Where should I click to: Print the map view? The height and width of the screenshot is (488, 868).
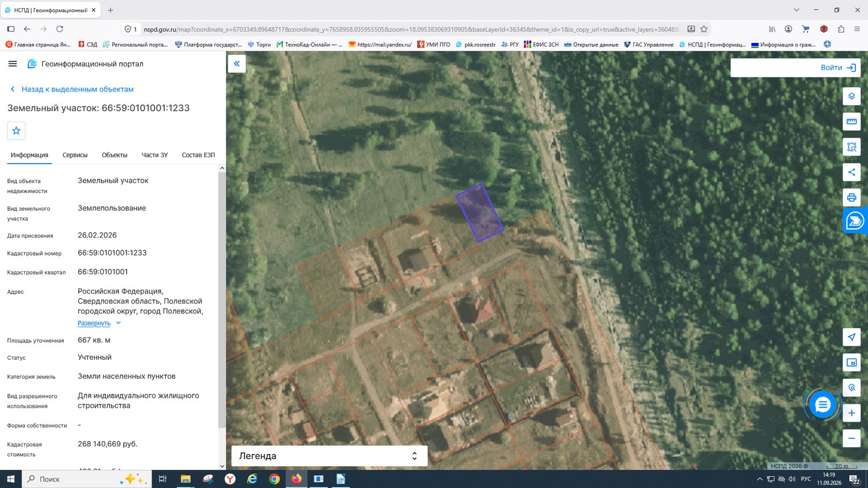[x=851, y=198]
